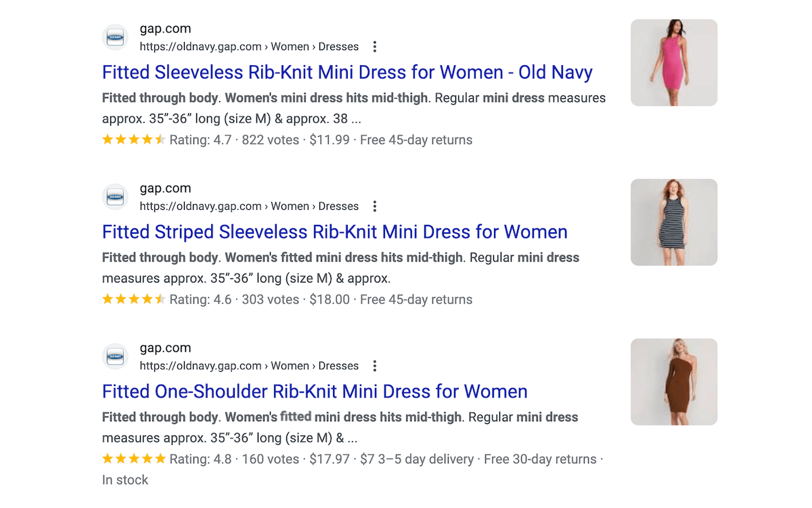Screen dimensions: 812x508
Task: Click Old Navy favicon of One-Shoulder result
Action: tap(115, 357)
